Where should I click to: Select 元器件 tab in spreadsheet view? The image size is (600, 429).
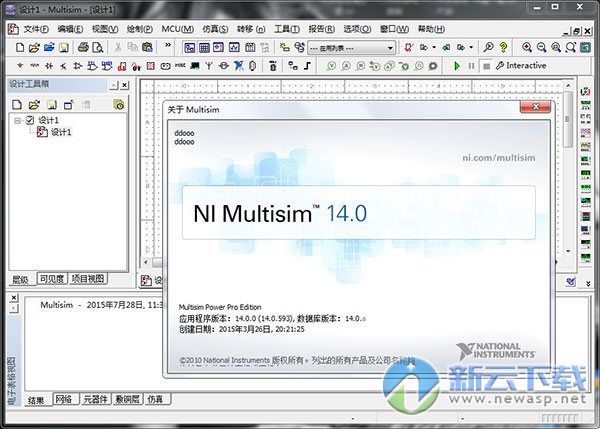pyautogui.click(x=96, y=399)
